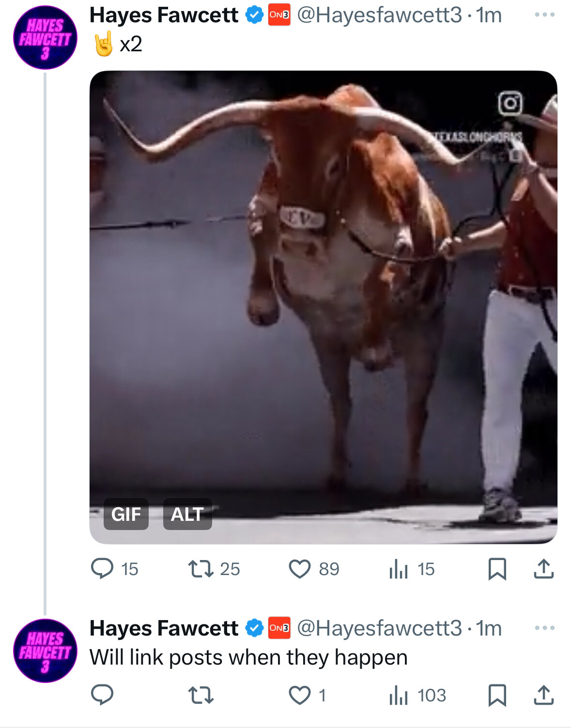Open Hayes Fawcett profile from top avatar
The height and width of the screenshot is (728, 571).
45,37
